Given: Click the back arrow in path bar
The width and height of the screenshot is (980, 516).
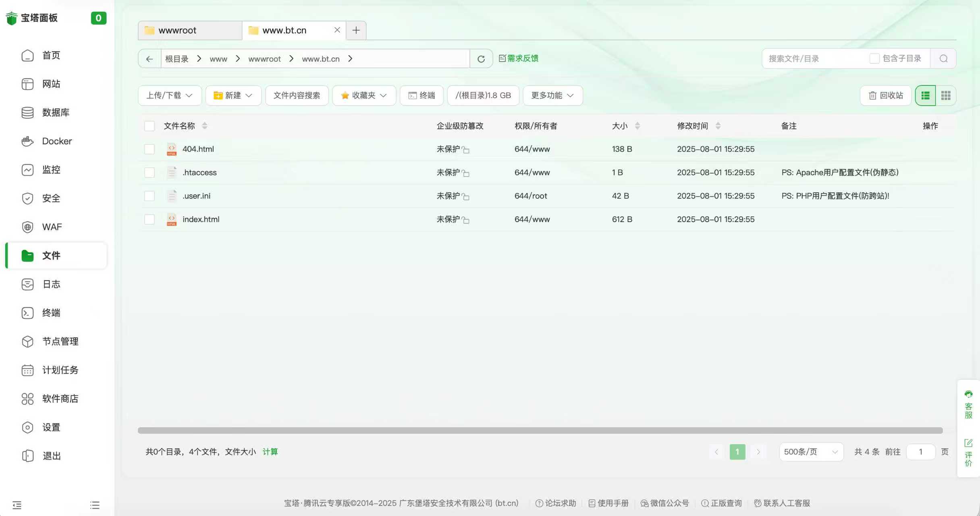Looking at the screenshot, I should (149, 59).
